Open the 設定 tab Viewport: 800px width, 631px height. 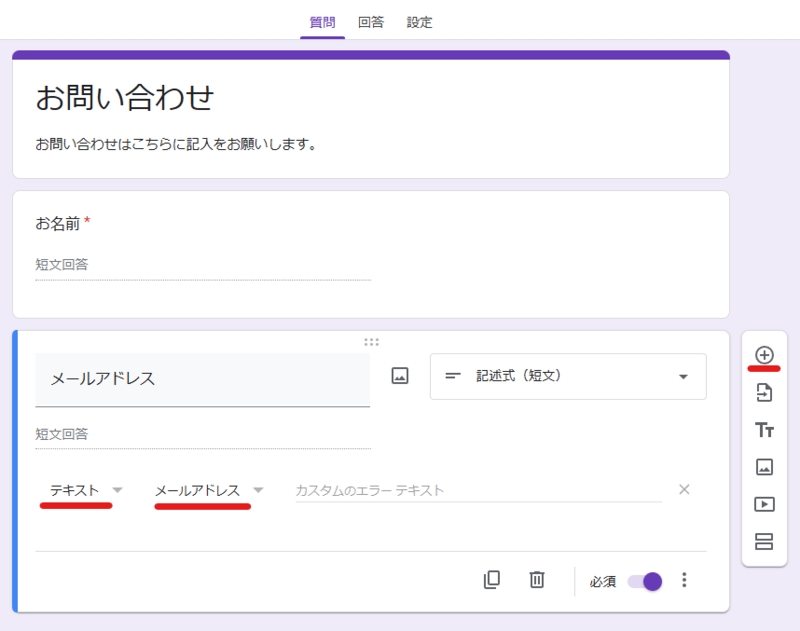pos(419,21)
